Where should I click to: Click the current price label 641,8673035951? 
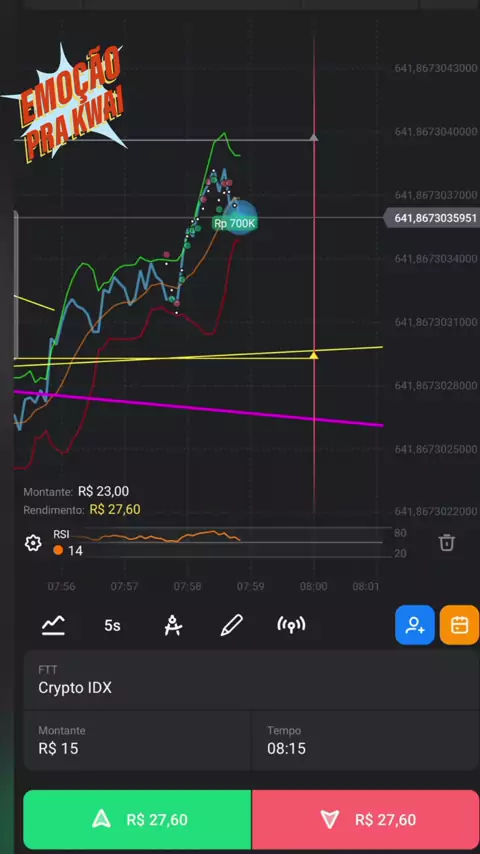tap(431, 218)
